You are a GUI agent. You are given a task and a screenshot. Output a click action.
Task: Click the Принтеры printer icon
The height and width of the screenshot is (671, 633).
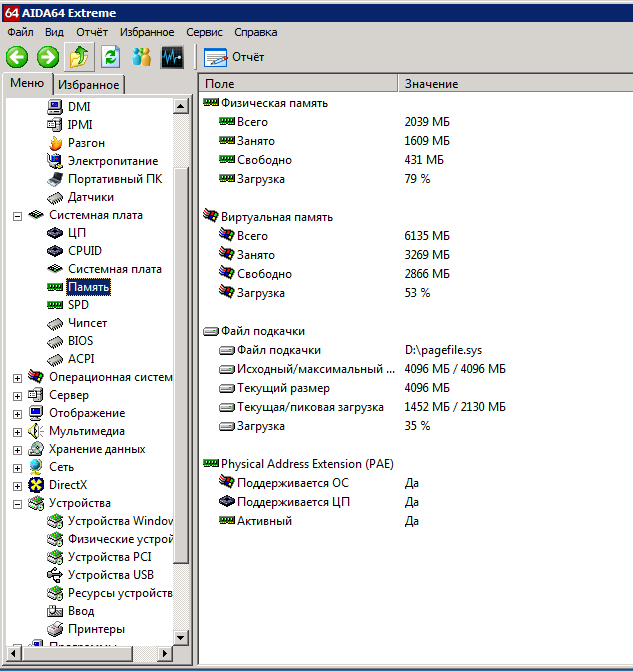(x=55, y=629)
